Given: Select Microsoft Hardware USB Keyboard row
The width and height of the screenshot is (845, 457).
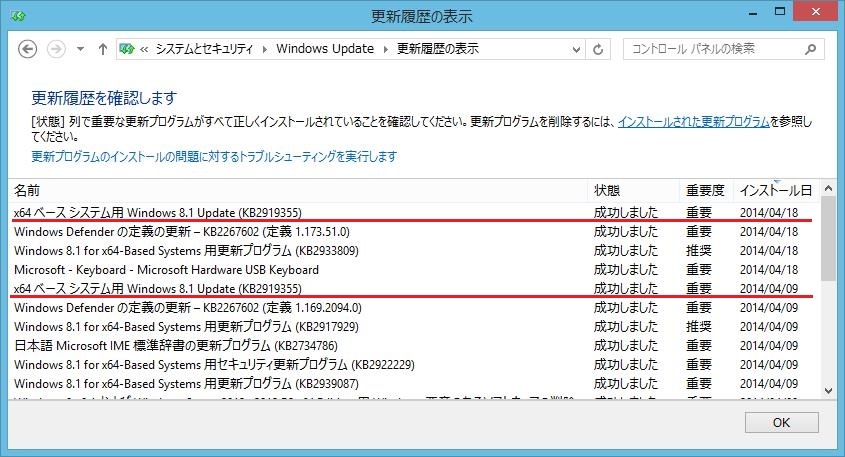Looking at the screenshot, I should click(414, 269).
